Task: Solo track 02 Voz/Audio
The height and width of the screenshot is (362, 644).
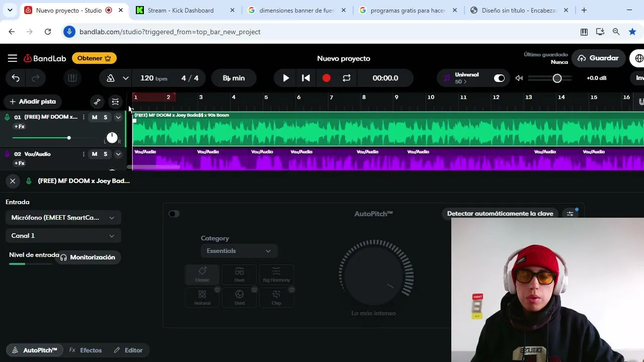Action: [105, 154]
